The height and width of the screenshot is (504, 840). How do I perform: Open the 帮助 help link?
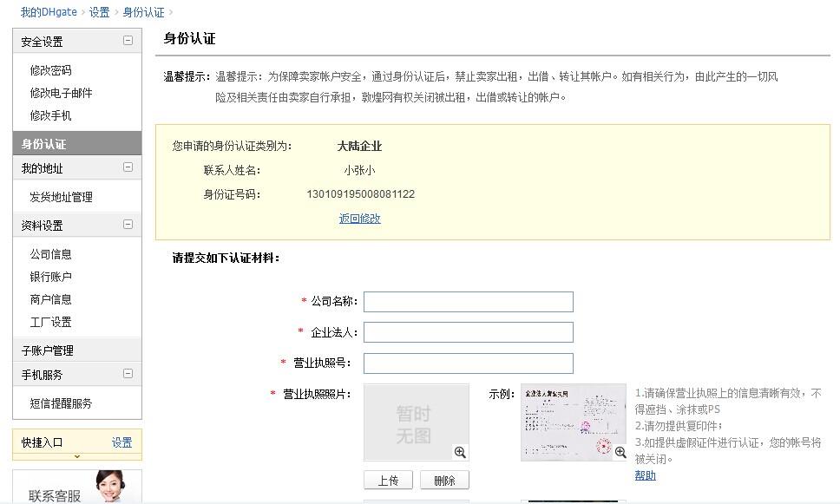tap(645, 475)
